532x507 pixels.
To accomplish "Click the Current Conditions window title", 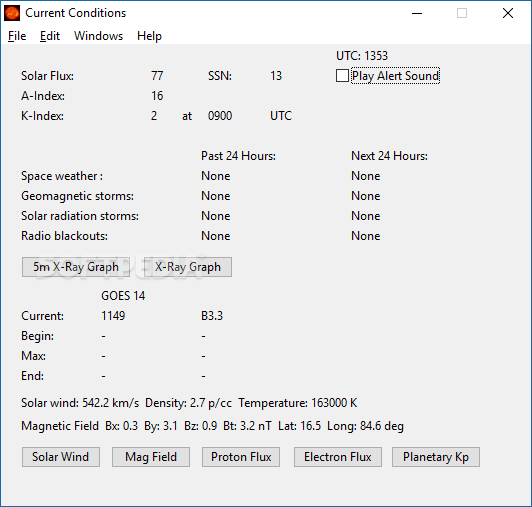I will tap(75, 13).
